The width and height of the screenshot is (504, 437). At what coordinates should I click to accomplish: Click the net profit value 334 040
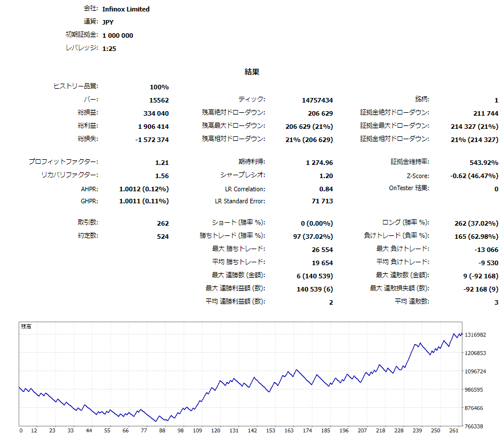(156, 113)
